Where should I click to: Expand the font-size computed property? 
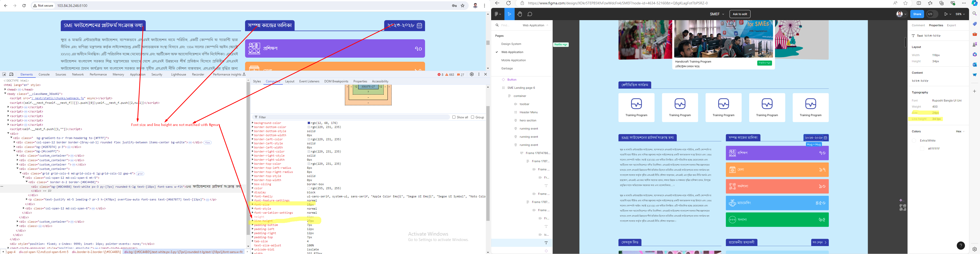[x=252, y=205]
